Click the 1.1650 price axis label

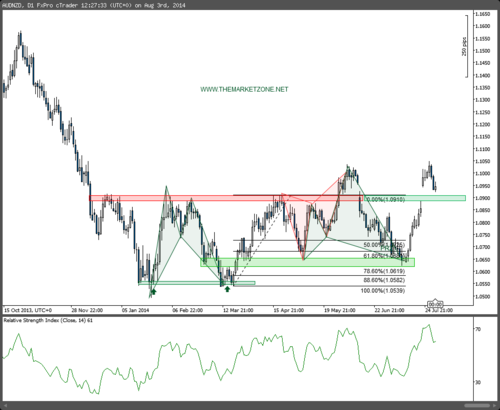pyautogui.click(x=483, y=14)
